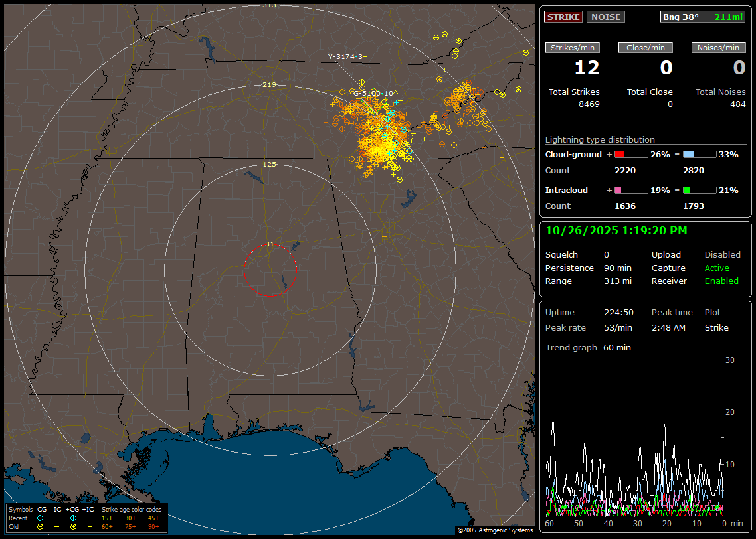Click the Close/min label button

646,48
